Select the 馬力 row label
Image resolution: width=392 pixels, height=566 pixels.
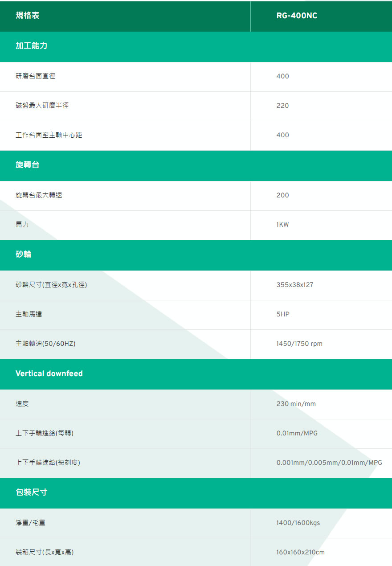point(22,225)
